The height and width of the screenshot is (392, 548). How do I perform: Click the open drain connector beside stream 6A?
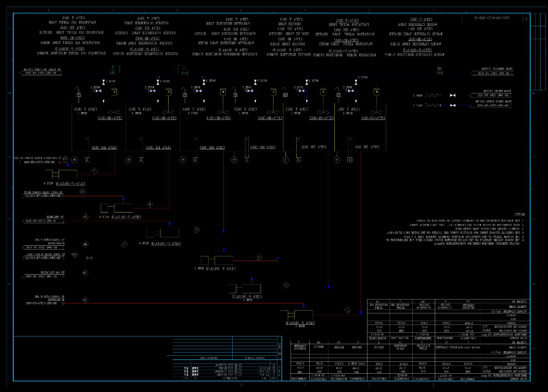pos(43,196)
